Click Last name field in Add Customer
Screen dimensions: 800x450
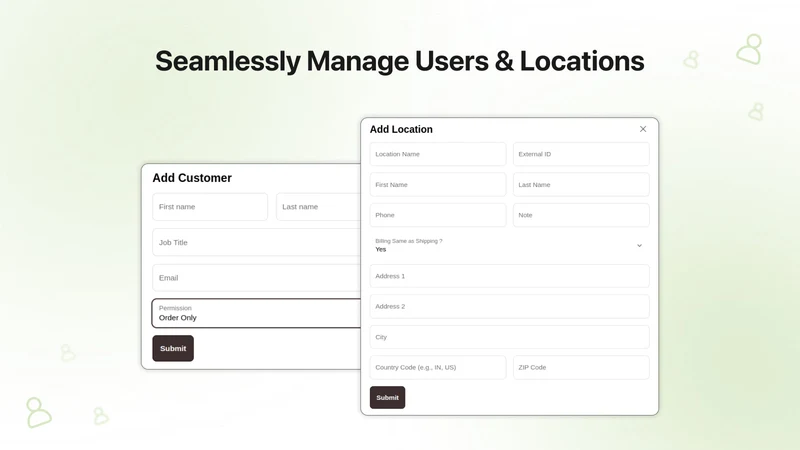coord(318,207)
